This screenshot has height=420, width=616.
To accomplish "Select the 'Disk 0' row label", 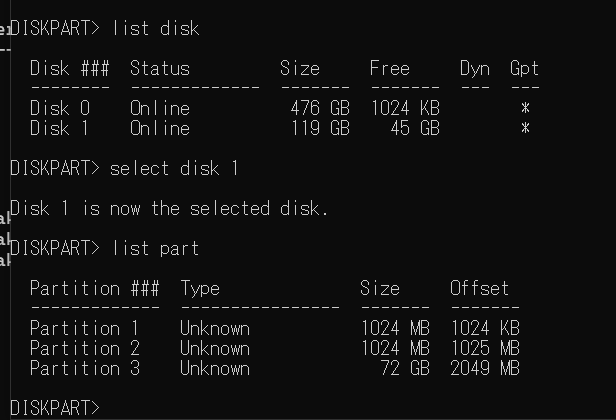I will [60, 108].
